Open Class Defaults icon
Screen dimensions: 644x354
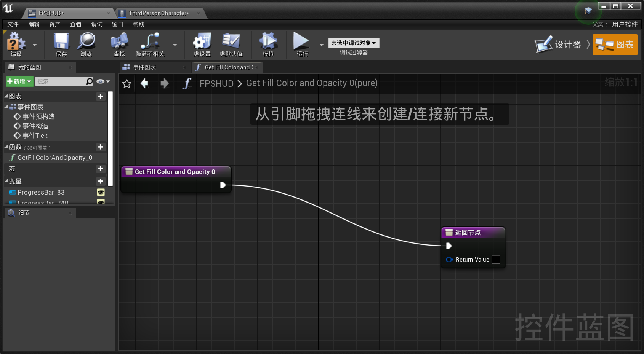[x=231, y=42]
